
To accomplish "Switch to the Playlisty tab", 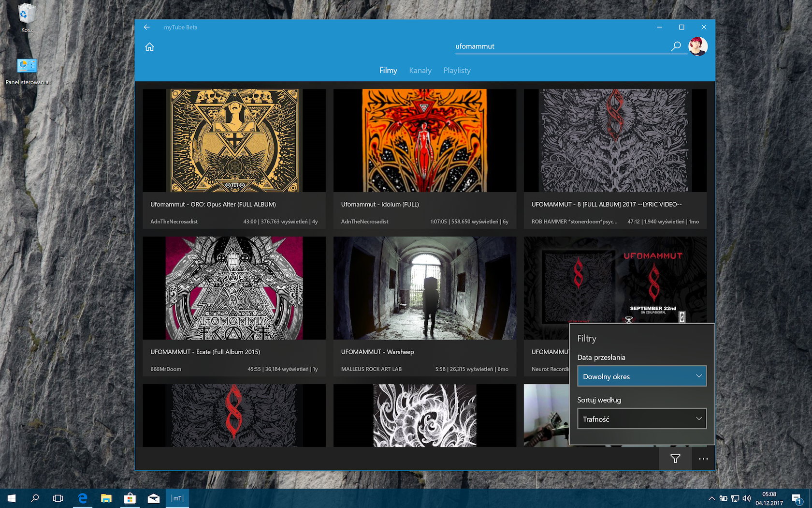I will pos(457,71).
